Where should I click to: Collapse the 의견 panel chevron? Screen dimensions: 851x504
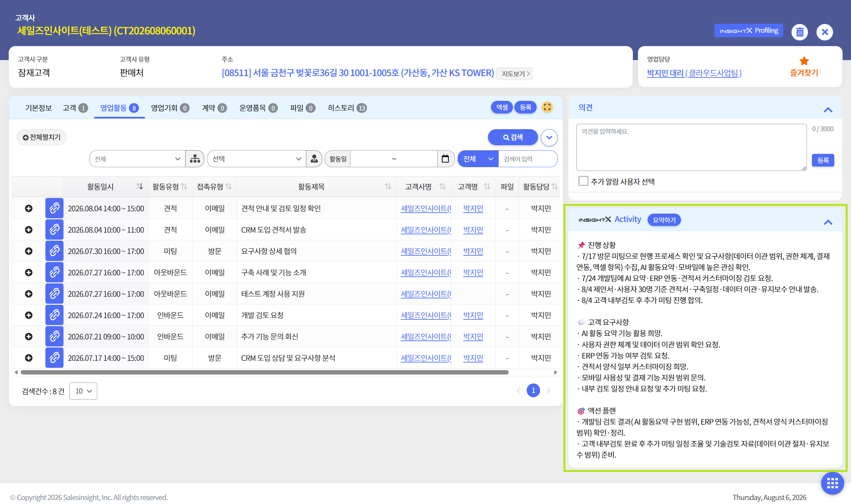pyautogui.click(x=828, y=109)
